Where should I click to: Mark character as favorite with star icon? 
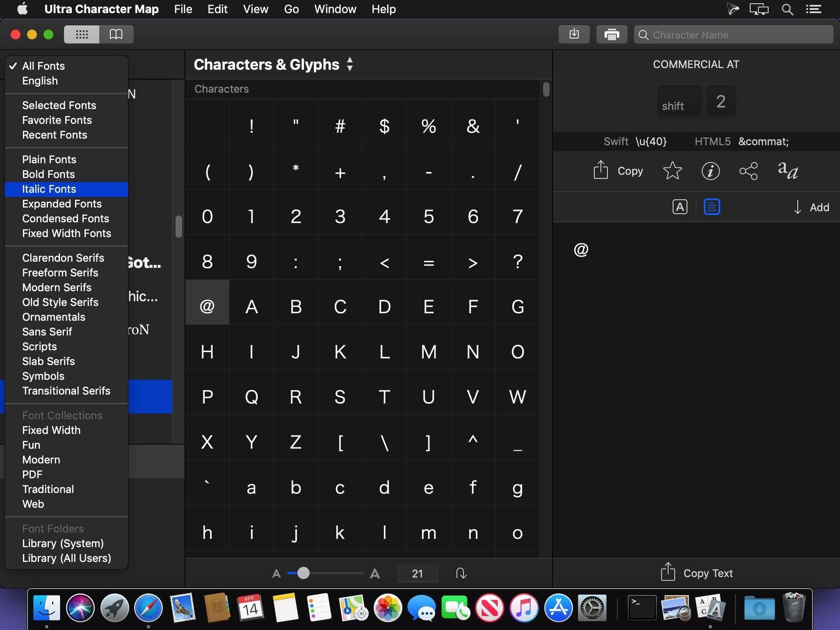(672, 171)
